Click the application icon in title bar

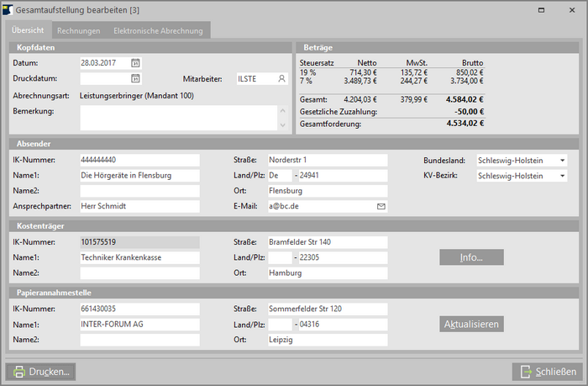pyautogui.click(x=9, y=8)
